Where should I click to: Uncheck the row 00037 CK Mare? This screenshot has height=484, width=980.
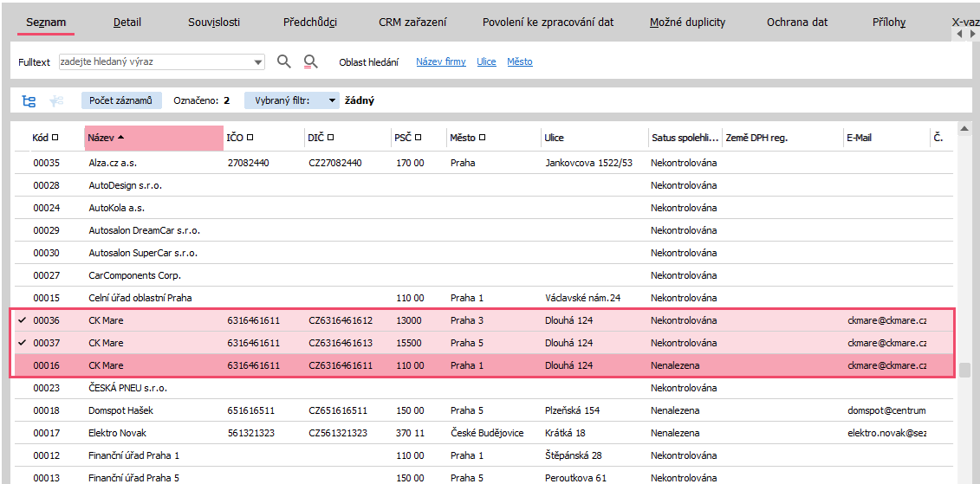(x=22, y=343)
